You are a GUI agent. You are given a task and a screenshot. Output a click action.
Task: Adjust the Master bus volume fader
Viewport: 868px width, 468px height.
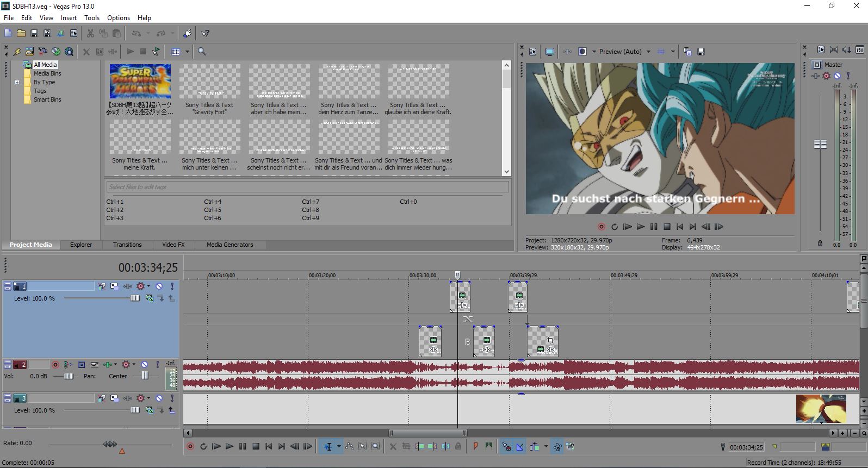pyautogui.click(x=820, y=144)
